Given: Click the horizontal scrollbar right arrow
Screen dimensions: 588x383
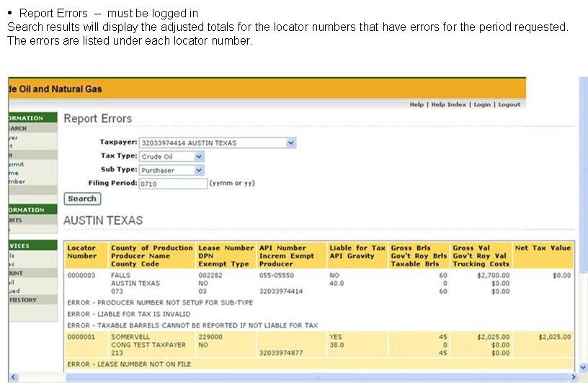Looking at the screenshot, I should 574,377.
